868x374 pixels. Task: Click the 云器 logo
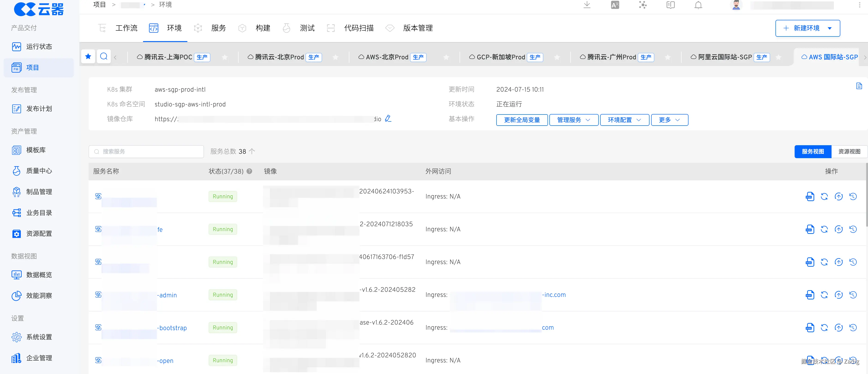[x=39, y=9]
